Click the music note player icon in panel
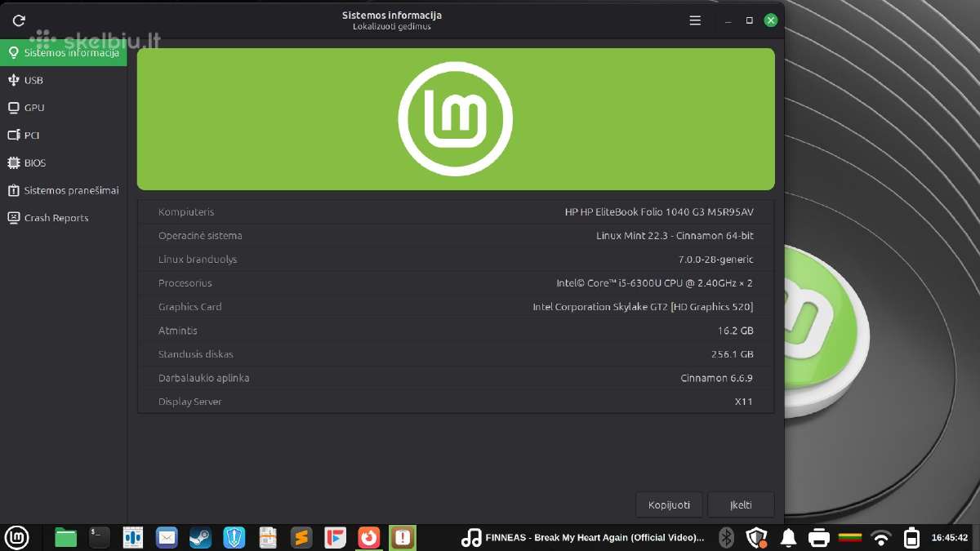The width and height of the screenshot is (980, 551). [471, 537]
